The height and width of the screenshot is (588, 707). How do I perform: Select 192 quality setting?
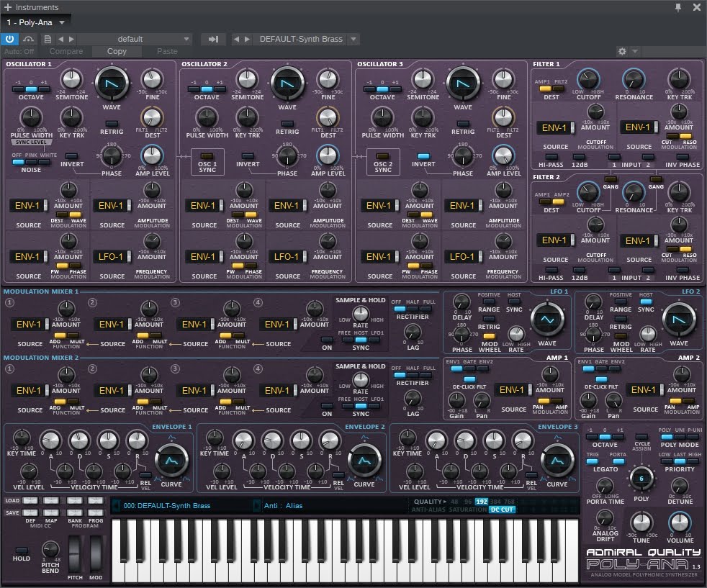[482, 502]
